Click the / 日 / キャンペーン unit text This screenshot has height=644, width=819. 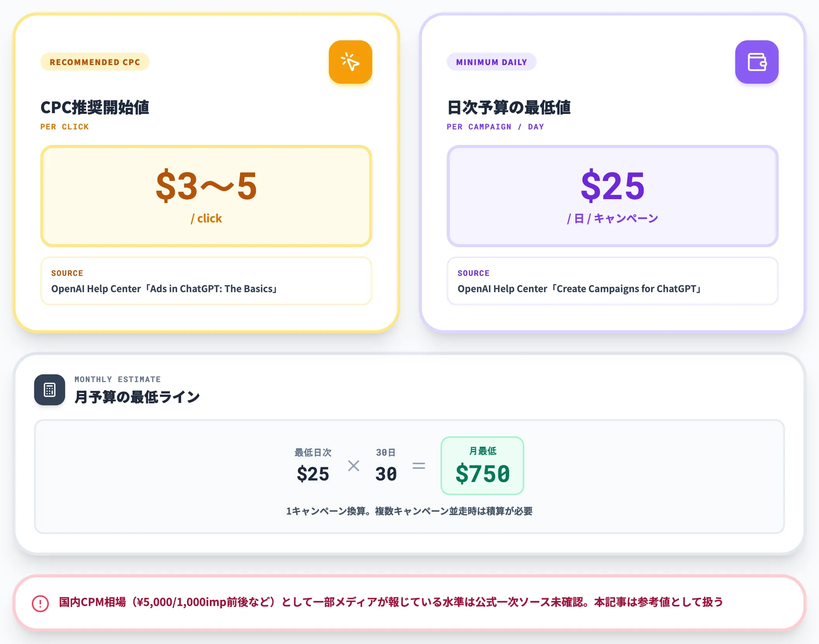(x=613, y=218)
